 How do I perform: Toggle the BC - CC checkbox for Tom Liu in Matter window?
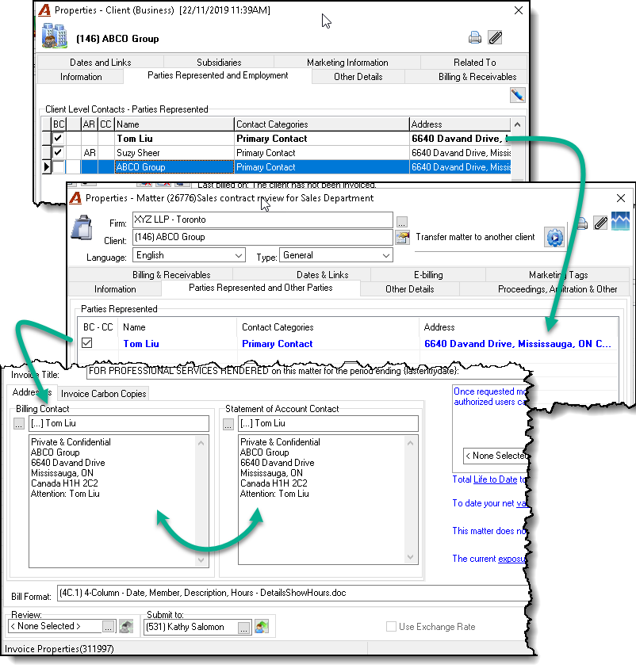point(87,343)
